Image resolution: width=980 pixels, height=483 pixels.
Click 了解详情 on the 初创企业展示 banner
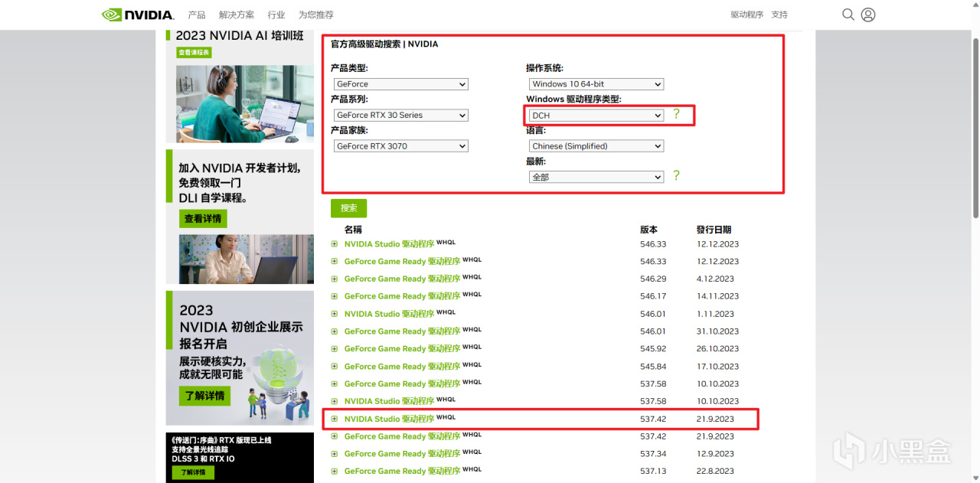click(205, 396)
